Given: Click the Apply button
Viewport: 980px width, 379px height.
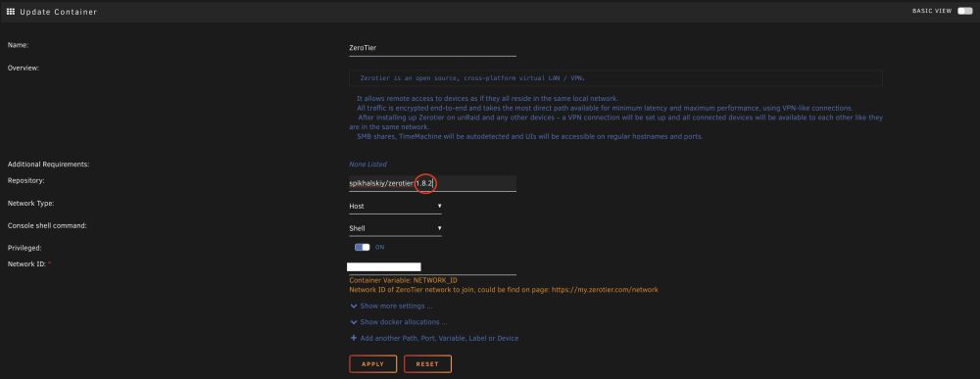Looking at the screenshot, I should click(x=372, y=364).
